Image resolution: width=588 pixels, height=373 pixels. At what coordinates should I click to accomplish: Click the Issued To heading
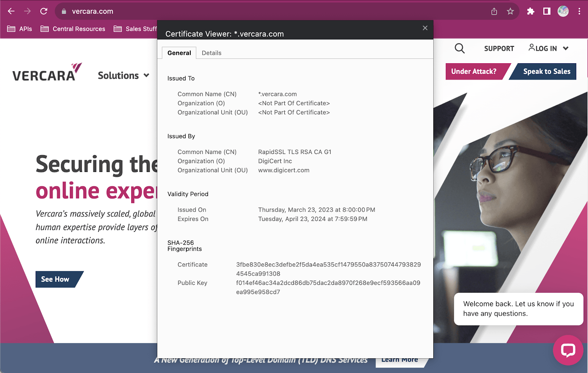pos(181,78)
